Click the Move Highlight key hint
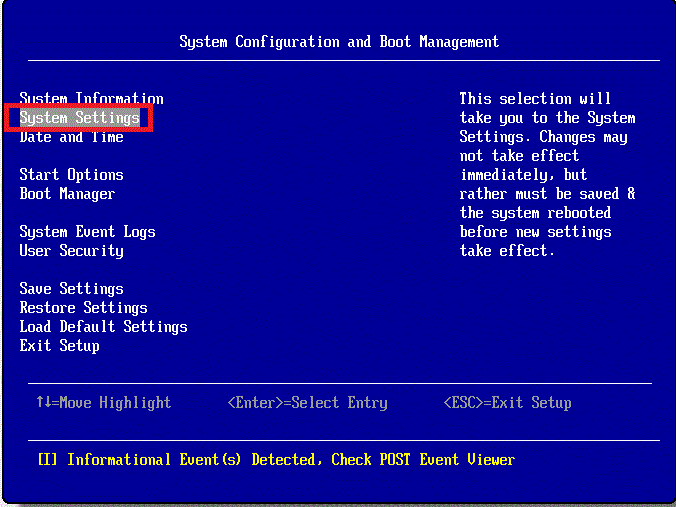Image resolution: width=676 pixels, height=507 pixels. [103, 403]
